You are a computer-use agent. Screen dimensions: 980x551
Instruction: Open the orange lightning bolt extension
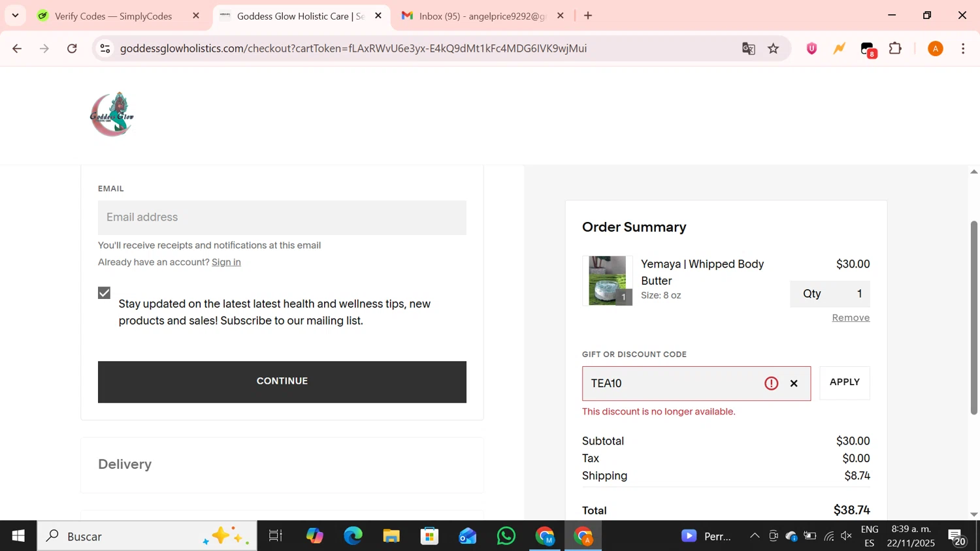click(x=840, y=48)
